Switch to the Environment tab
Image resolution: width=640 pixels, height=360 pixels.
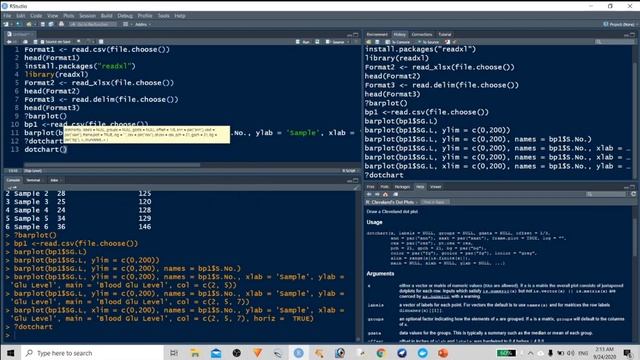click(x=377, y=35)
